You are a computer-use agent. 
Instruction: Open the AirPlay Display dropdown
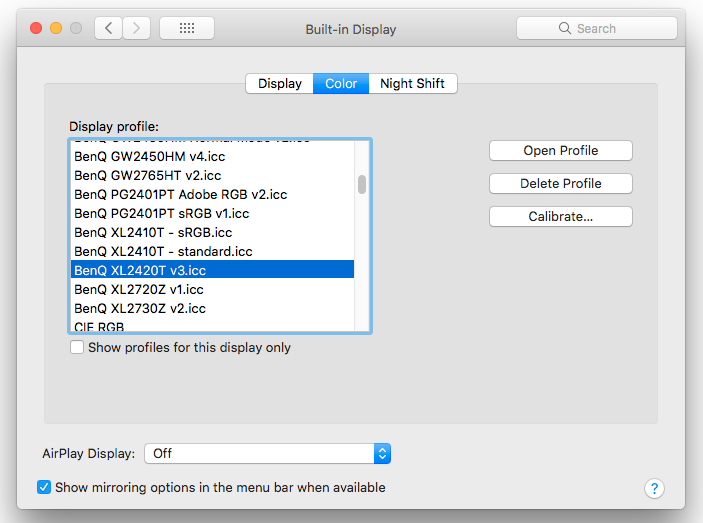267,454
